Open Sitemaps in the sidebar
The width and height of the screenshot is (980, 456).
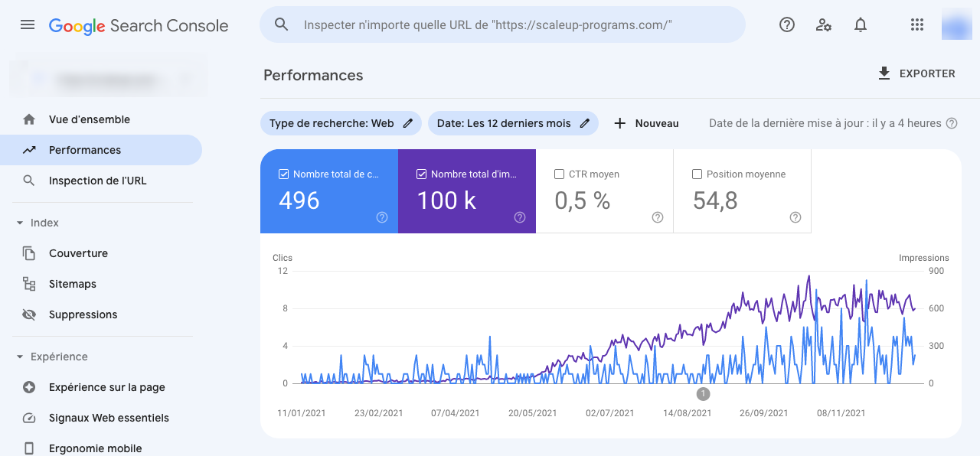pos(72,284)
